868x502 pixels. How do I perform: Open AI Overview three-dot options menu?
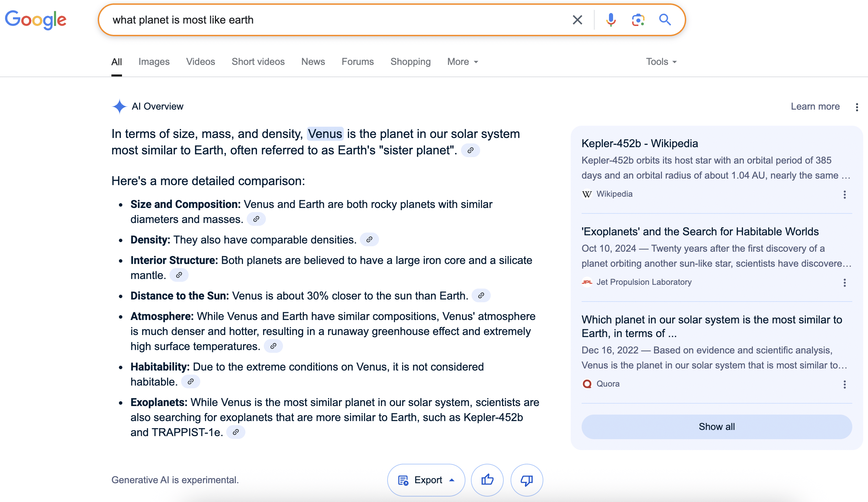(857, 107)
